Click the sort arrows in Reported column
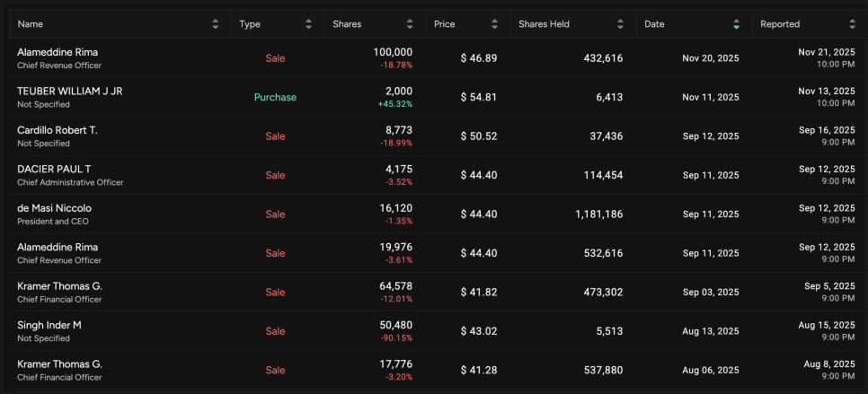868x394 pixels. click(x=852, y=24)
